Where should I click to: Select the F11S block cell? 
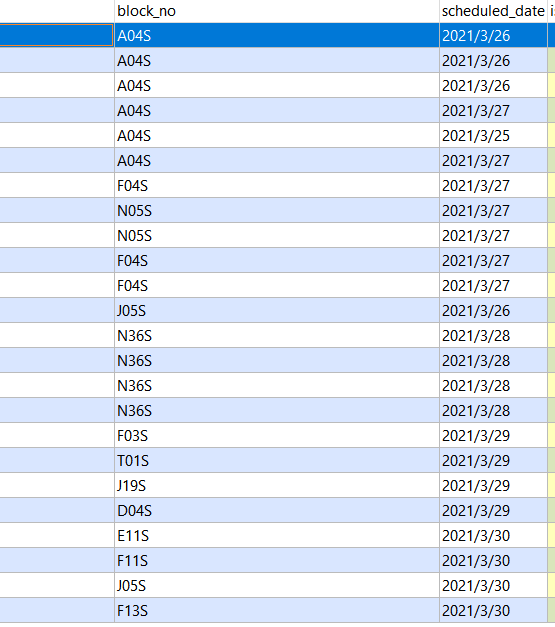coord(277,561)
